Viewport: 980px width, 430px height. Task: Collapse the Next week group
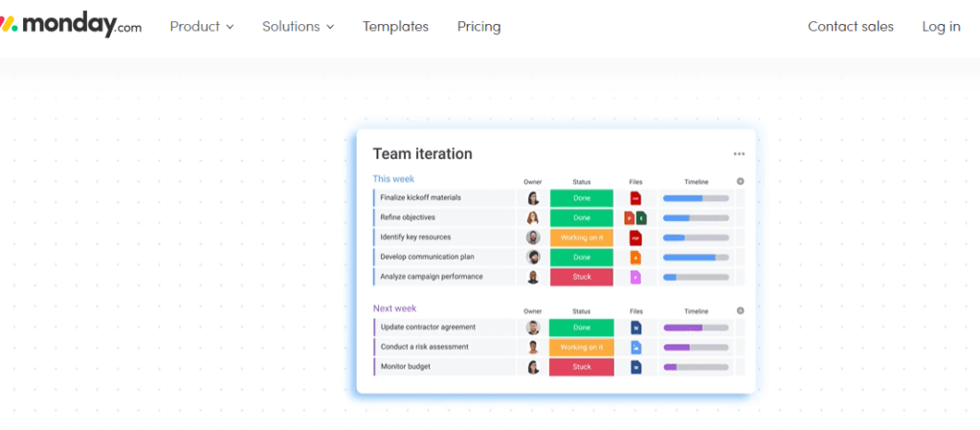pyautogui.click(x=394, y=308)
